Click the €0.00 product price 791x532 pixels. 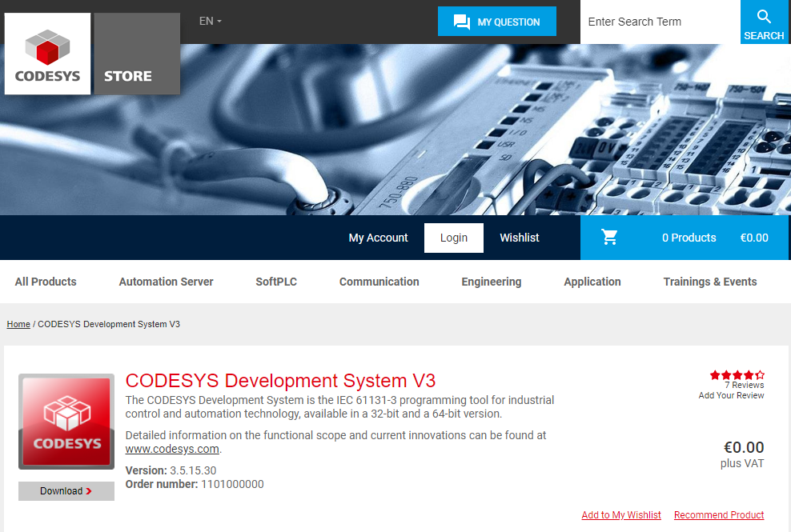(744, 447)
